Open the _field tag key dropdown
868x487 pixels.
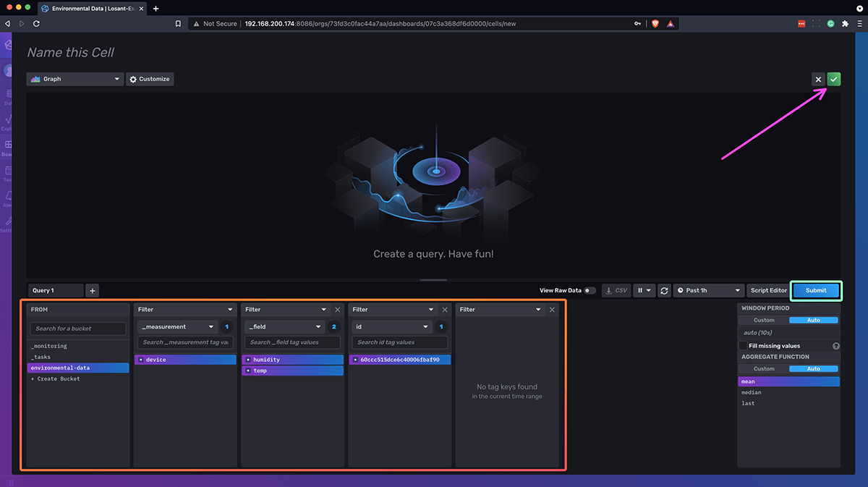pos(284,326)
